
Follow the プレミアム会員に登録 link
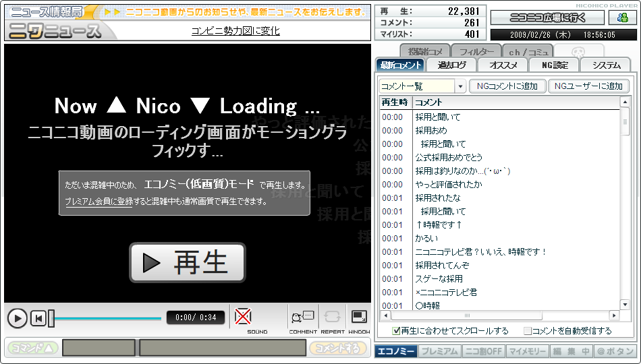pos(99,202)
